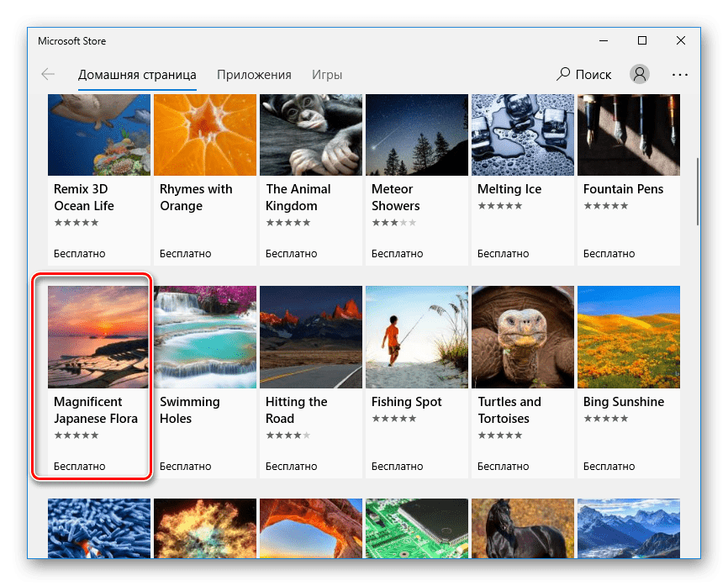Click the Fountain Pens title

(x=623, y=189)
